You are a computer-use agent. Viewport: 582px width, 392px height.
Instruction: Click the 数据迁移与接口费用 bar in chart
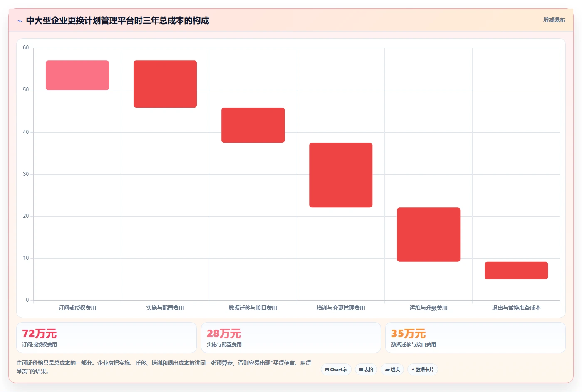[253, 125]
